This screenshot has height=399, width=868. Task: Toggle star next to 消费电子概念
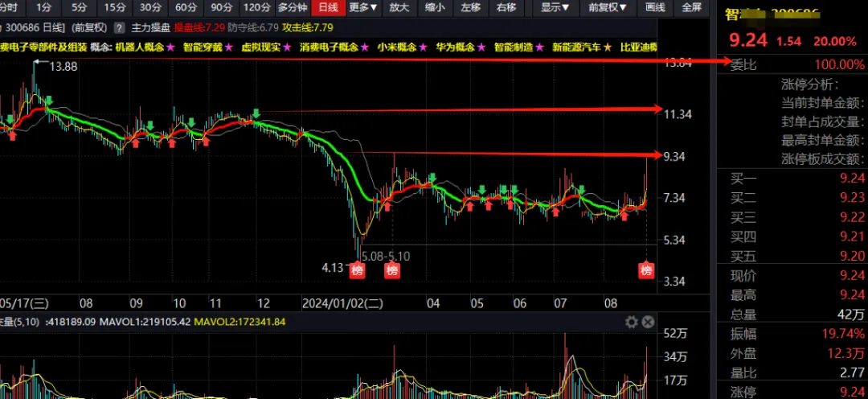(x=364, y=47)
